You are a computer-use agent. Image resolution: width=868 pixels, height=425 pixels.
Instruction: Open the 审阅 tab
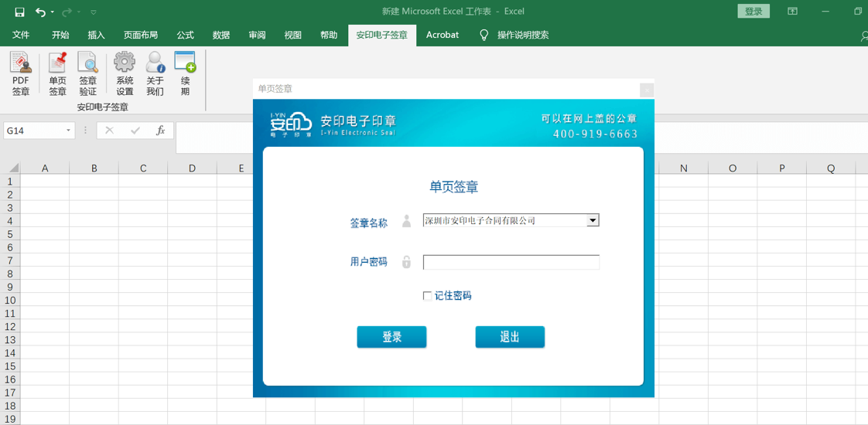tap(257, 35)
